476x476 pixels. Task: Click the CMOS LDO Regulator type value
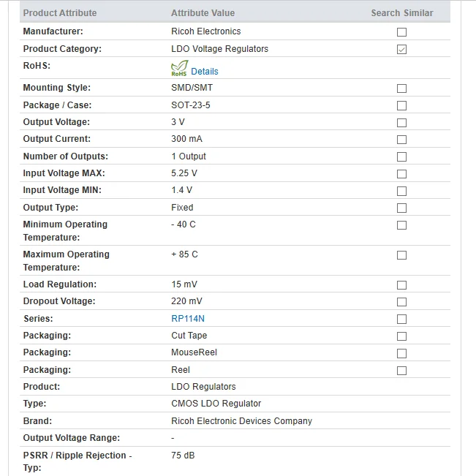[x=216, y=404]
